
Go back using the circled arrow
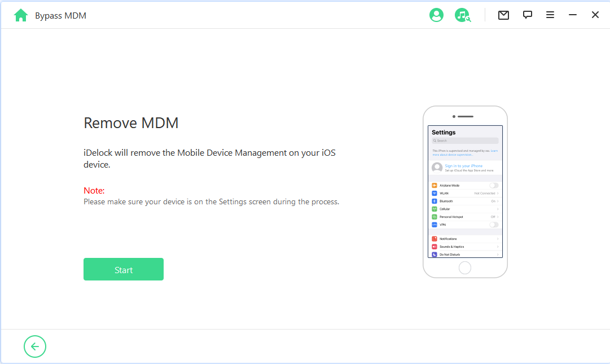point(35,347)
